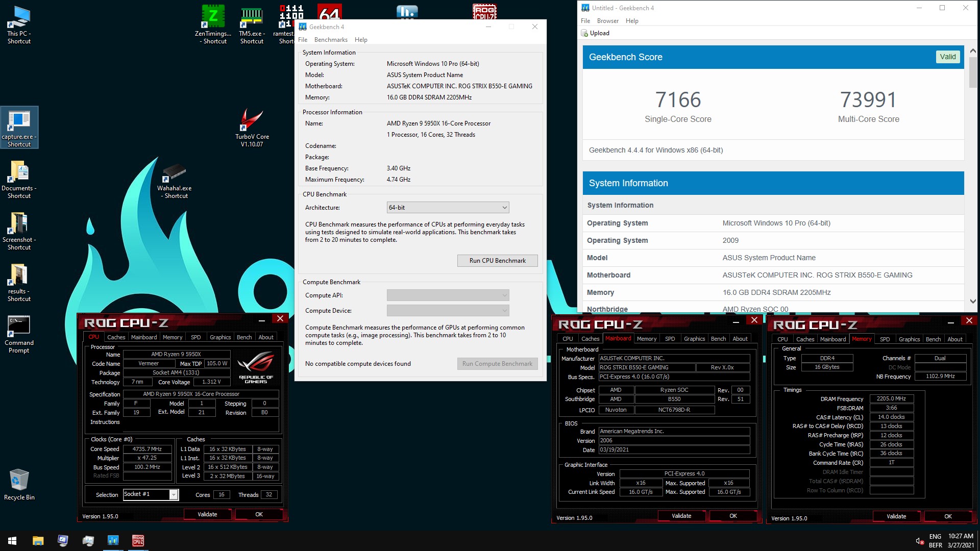Open Architecture 64-bit dropdown
This screenshot has height=551, width=980.
pos(448,208)
